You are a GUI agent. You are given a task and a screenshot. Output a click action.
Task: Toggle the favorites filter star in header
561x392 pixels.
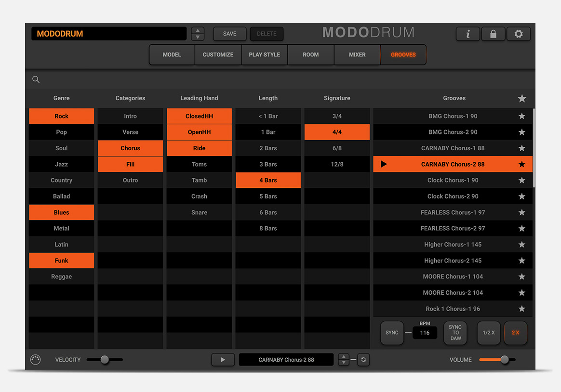(521, 98)
